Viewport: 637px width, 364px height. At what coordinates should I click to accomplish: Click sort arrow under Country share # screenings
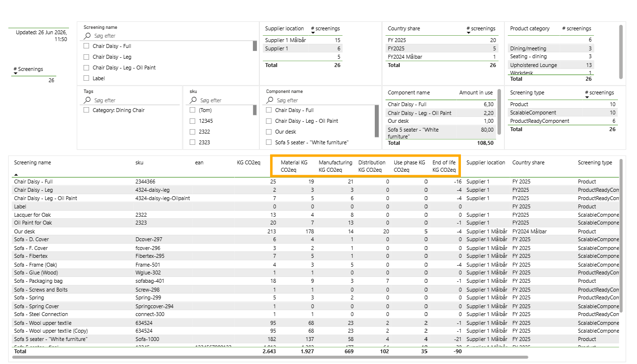469,33
